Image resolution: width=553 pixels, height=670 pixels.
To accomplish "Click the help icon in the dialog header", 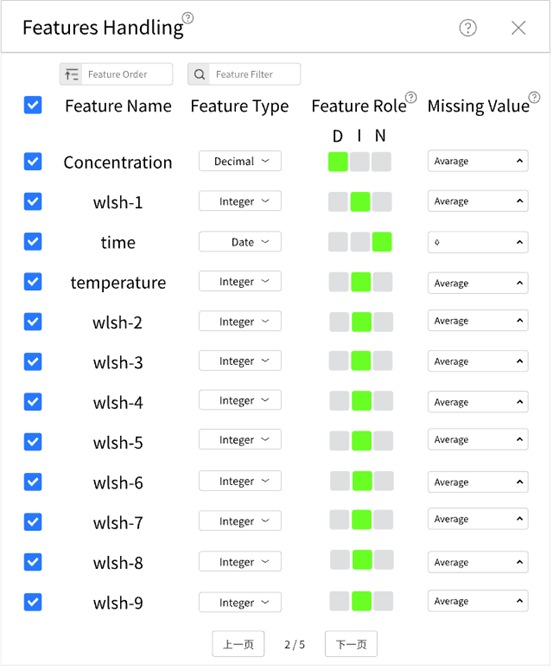I will coord(468,28).
